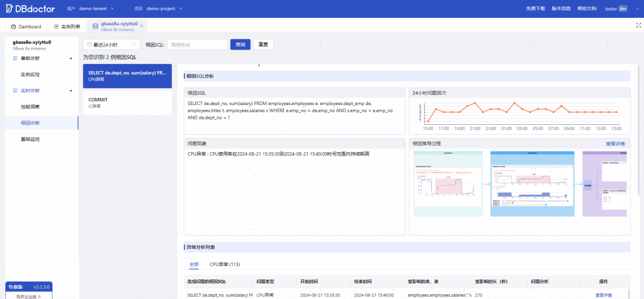The image size is (644, 299).
Task: Click the 查询 button
Action: pyautogui.click(x=240, y=44)
